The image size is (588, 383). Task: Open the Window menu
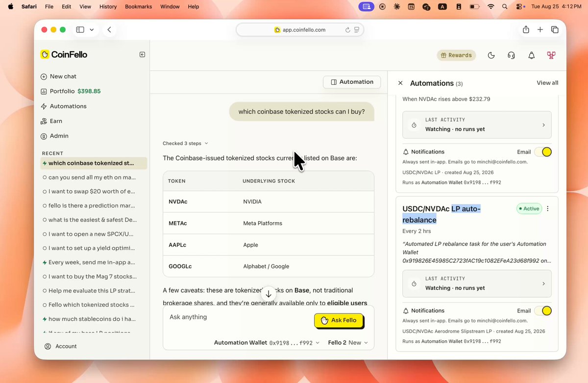click(x=170, y=7)
